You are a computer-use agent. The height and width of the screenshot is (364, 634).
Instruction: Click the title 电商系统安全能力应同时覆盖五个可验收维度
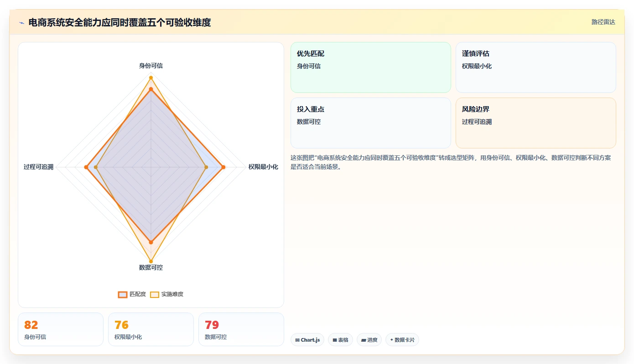[x=120, y=22]
